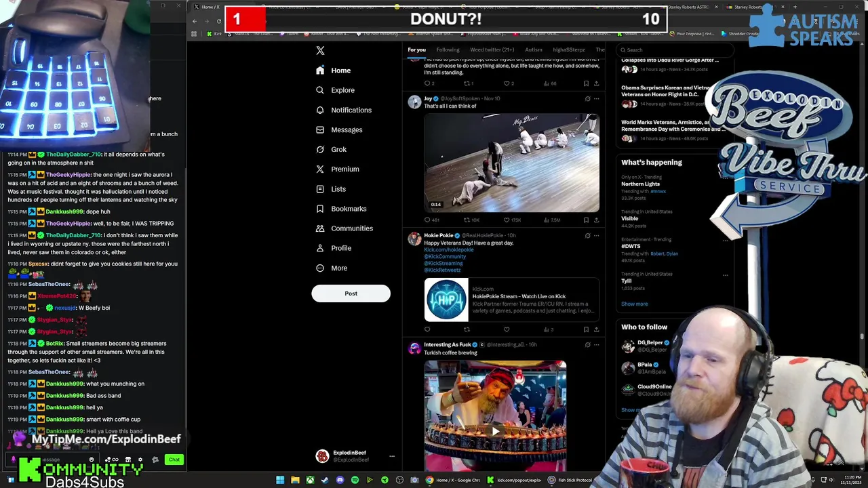Open the @KickCommunity mention
Screen dimensions: 868x488
445,256
